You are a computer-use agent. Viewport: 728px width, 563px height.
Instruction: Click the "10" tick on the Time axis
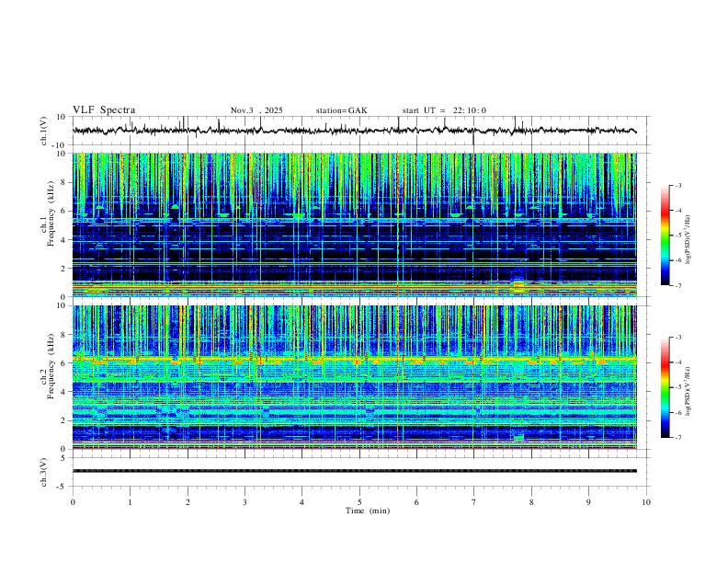pos(646,502)
